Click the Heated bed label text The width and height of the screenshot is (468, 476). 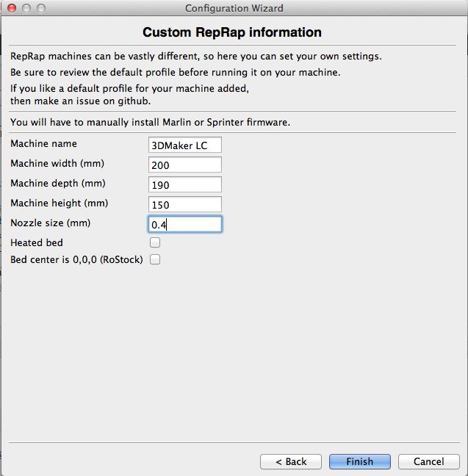37,243
